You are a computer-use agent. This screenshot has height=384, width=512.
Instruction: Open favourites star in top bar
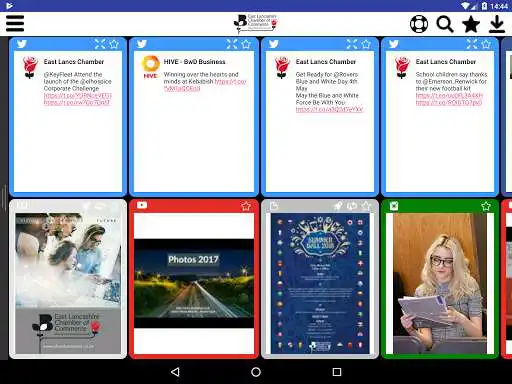pyautogui.click(x=471, y=24)
